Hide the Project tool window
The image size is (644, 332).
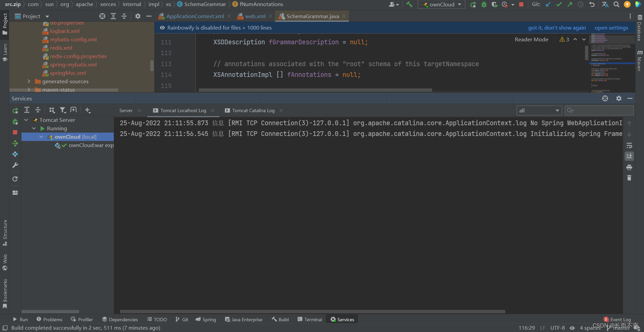coord(149,16)
